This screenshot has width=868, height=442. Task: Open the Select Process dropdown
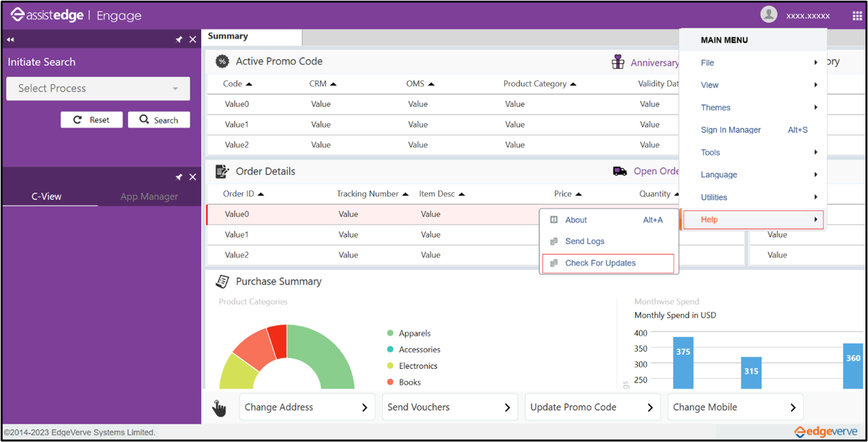tap(98, 88)
